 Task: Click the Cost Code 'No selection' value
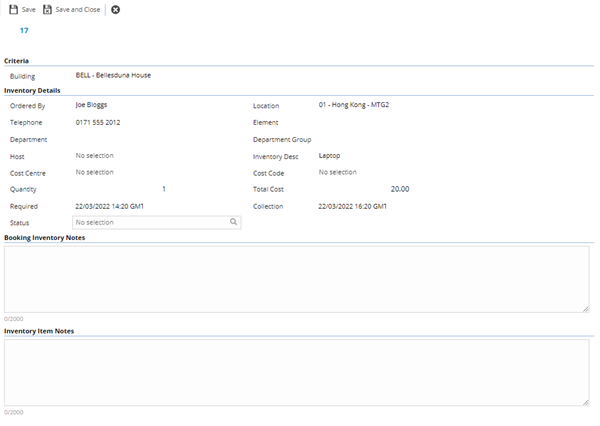[x=337, y=172]
